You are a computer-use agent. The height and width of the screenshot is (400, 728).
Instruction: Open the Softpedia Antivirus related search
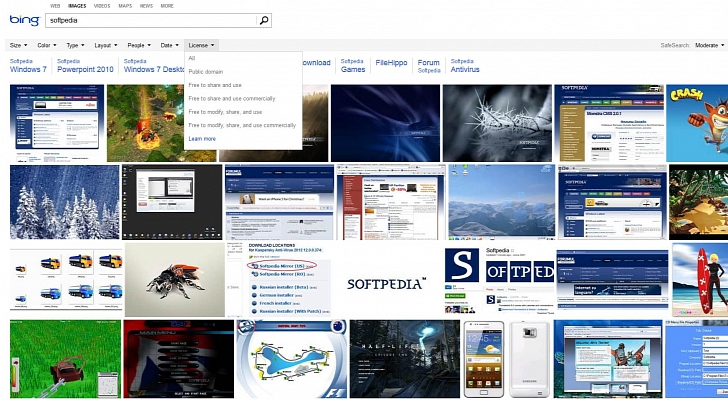pyautogui.click(x=464, y=66)
